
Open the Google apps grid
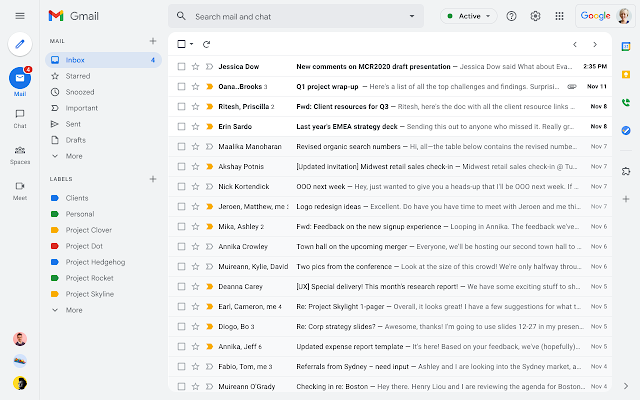[559, 16]
